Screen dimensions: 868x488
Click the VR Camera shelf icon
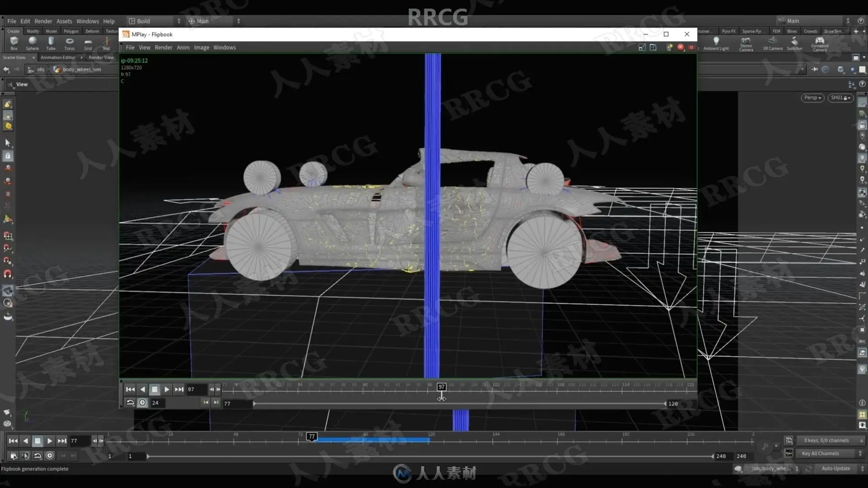point(773,43)
